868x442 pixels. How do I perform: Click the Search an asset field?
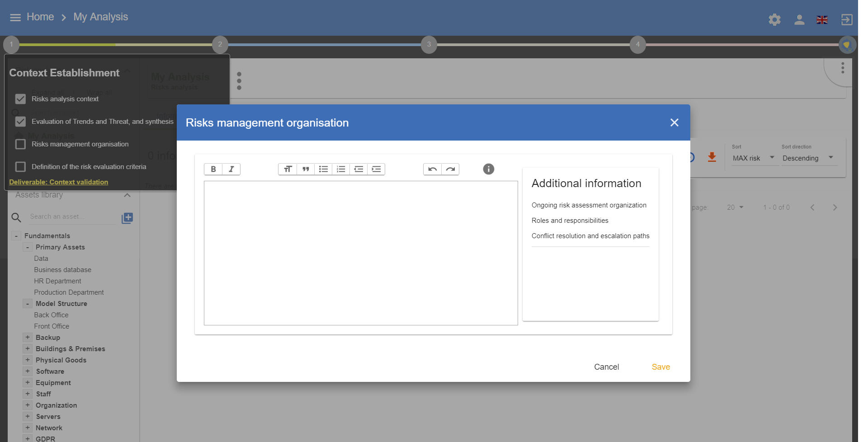[x=72, y=217]
